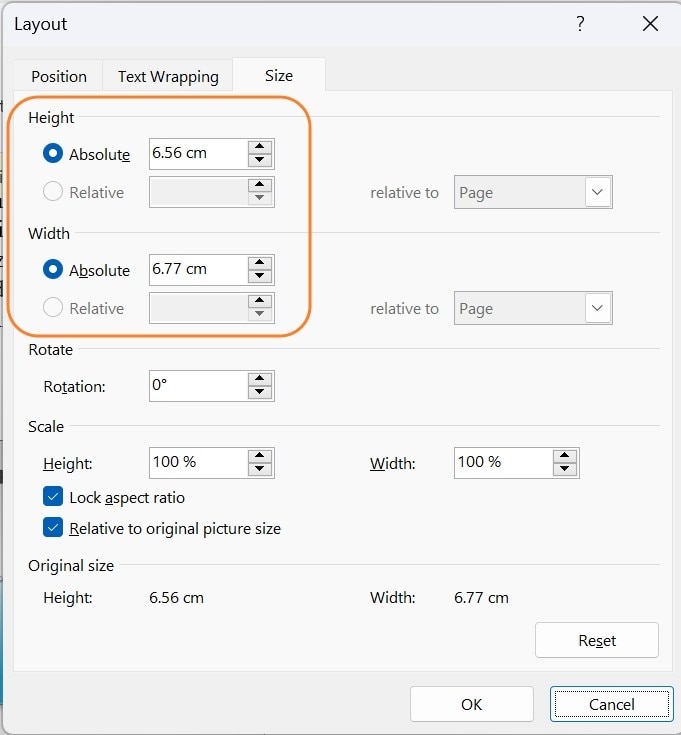Image resolution: width=681 pixels, height=735 pixels.
Task: Increase absolute width with up arrow
Action: pos(260,263)
